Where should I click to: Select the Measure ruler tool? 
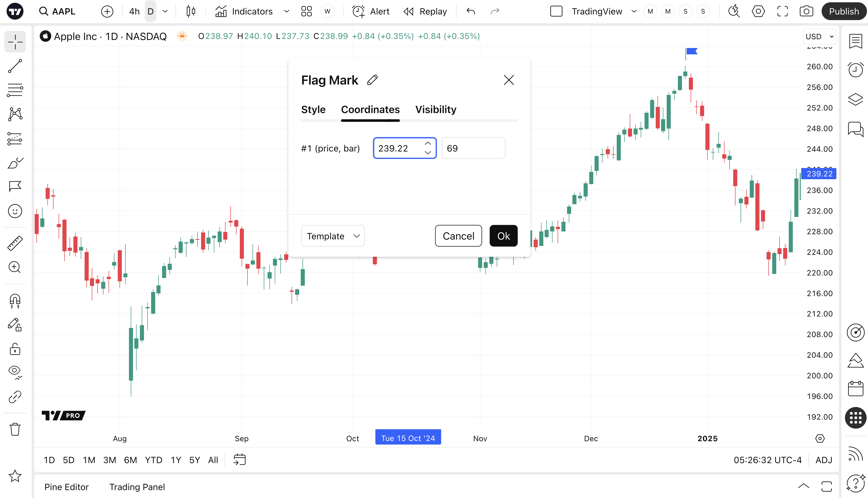(15, 243)
